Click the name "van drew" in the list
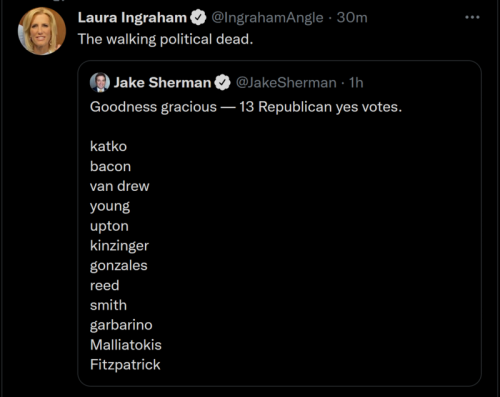Screen dimensions: 500x397 (x=120, y=186)
